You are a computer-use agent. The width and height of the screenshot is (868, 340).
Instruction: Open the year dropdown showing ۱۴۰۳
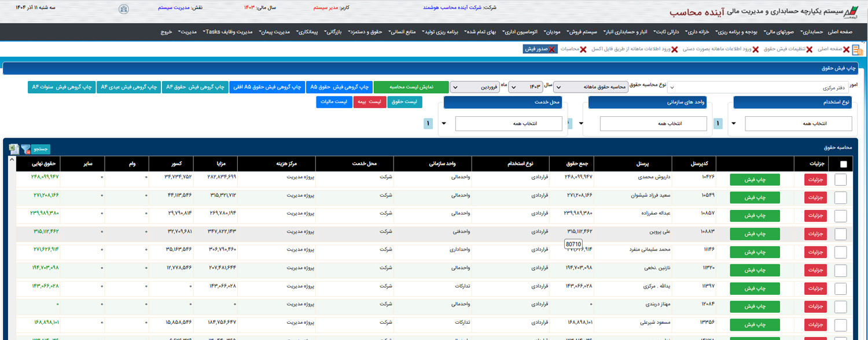coord(529,87)
